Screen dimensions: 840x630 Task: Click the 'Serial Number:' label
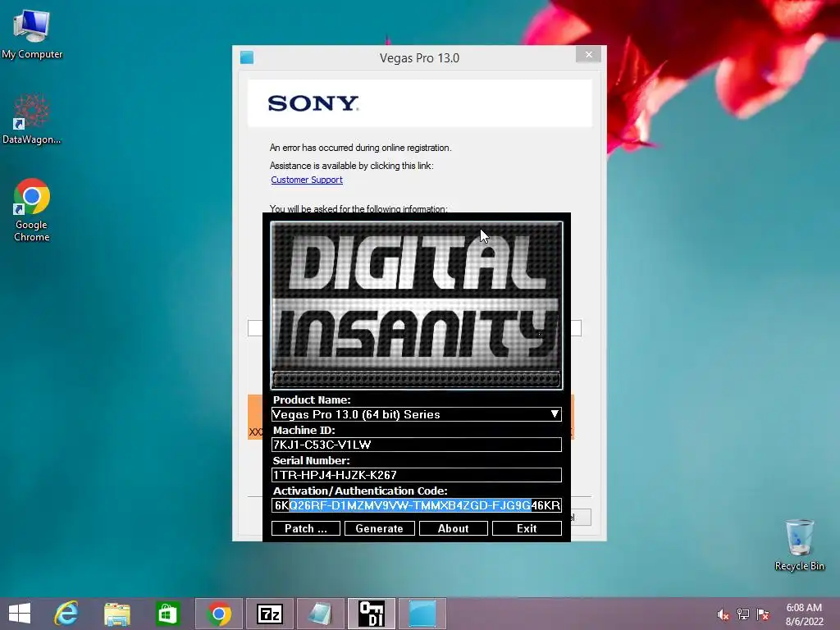[x=311, y=461]
